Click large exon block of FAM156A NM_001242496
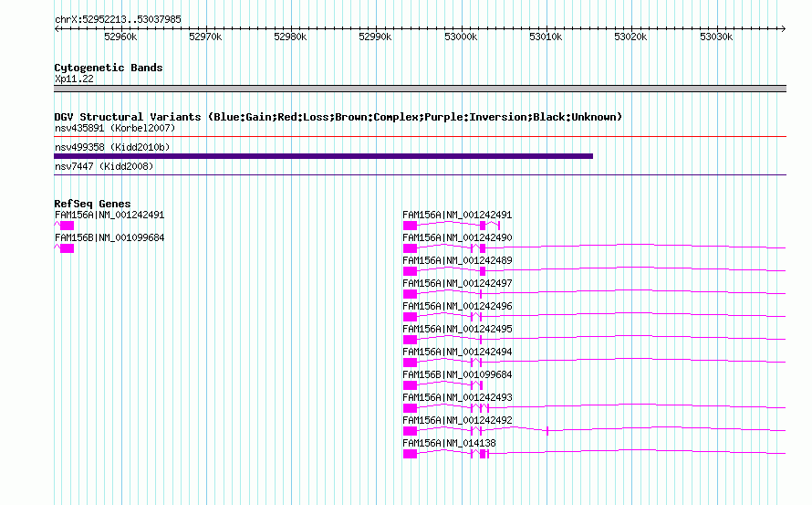This screenshot has width=812, height=505. tap(411, 317)
